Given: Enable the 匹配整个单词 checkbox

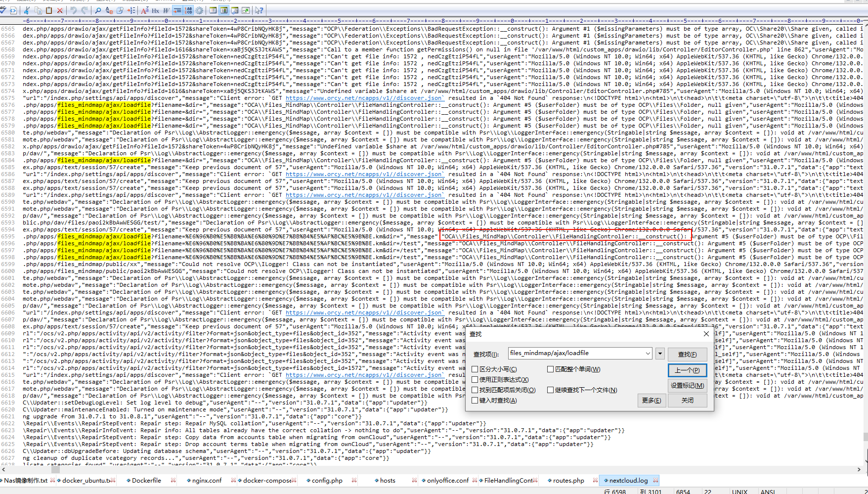Looking at the screenshot, I should 551,369.
